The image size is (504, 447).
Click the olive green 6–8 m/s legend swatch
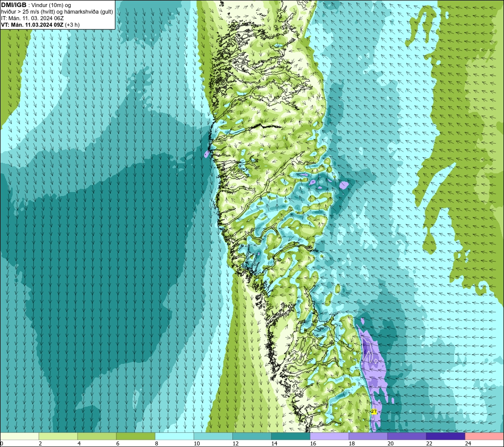coord(136,436)
